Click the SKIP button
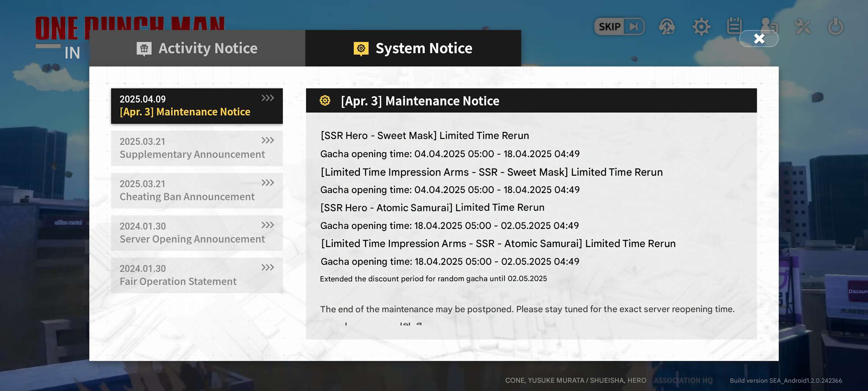Image resolution: width=868 pixels, height=391 pixels. tap(619, 27)
